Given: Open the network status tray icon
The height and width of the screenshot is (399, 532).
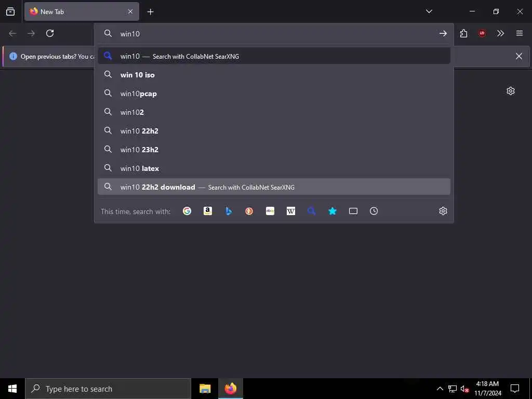Looking at the screenshot, I should (453, 389).
